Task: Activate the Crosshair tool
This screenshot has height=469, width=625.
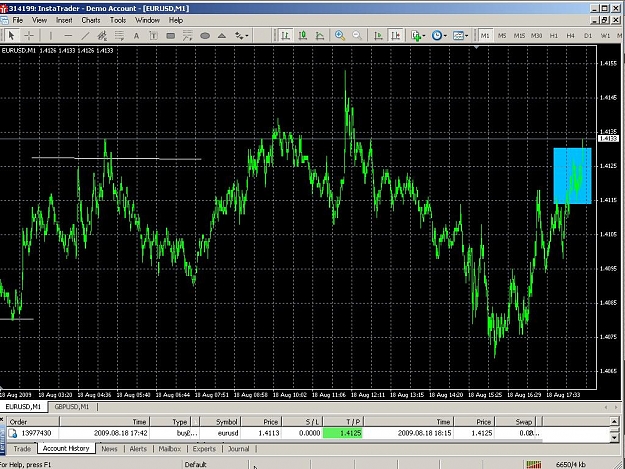Action: (x=29, y=36)
